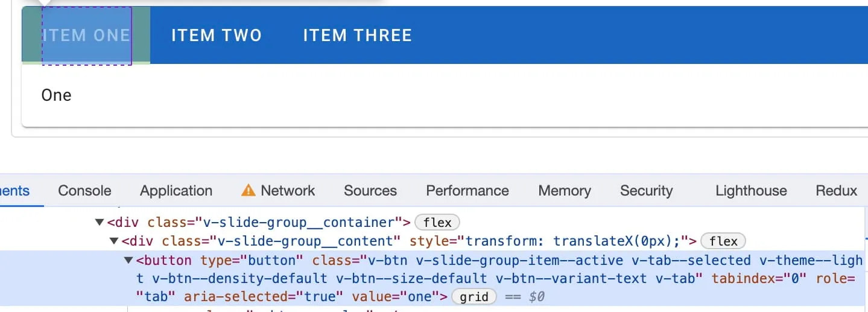The image size is (868, 312).
Task: Switch to the Sources panel
Action: coord(370,191)
